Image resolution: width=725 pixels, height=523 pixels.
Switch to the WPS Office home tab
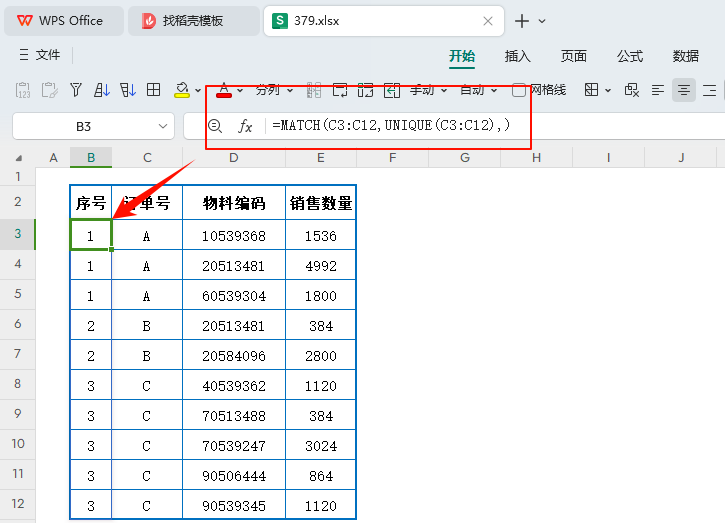tap(64, 21)
